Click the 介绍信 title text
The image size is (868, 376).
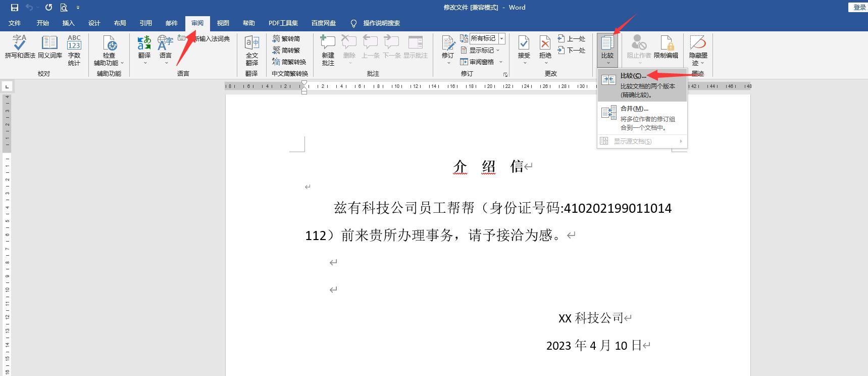pyautogui.click(x=488, y=166)
